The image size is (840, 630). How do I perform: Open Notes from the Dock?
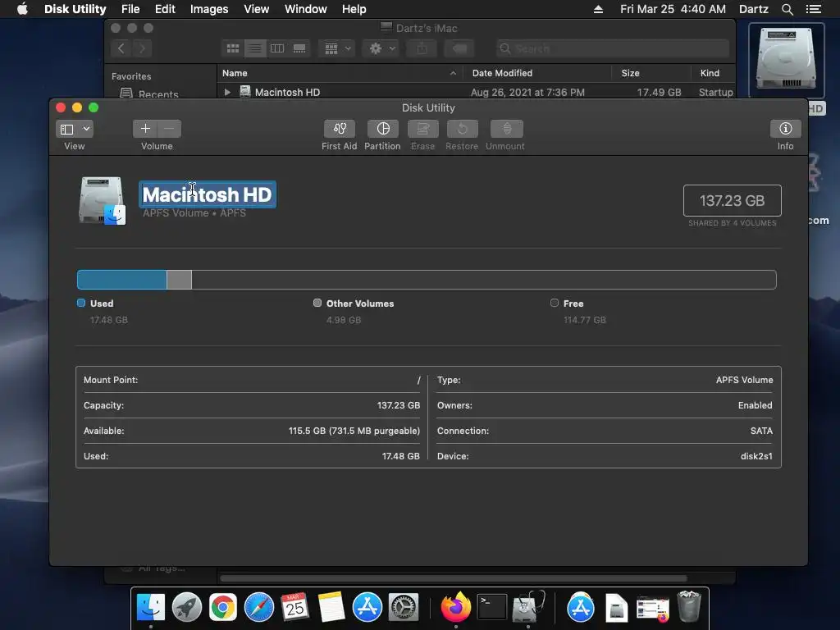coord(331,608)
